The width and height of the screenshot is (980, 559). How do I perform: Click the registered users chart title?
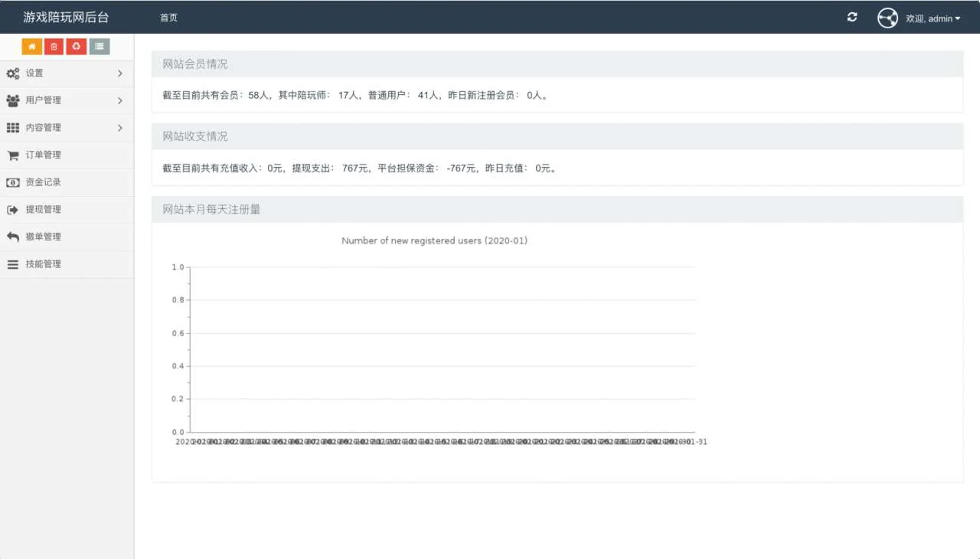pos(434,240)
